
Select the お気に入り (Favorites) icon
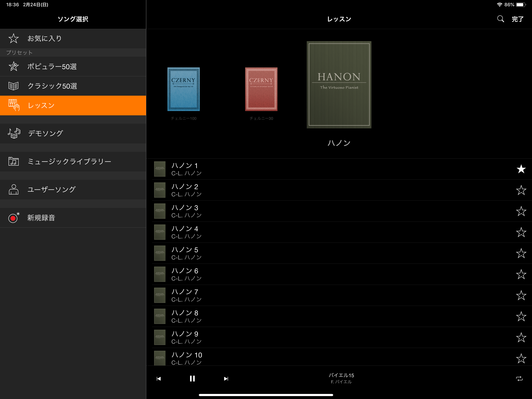coord(13,38)
